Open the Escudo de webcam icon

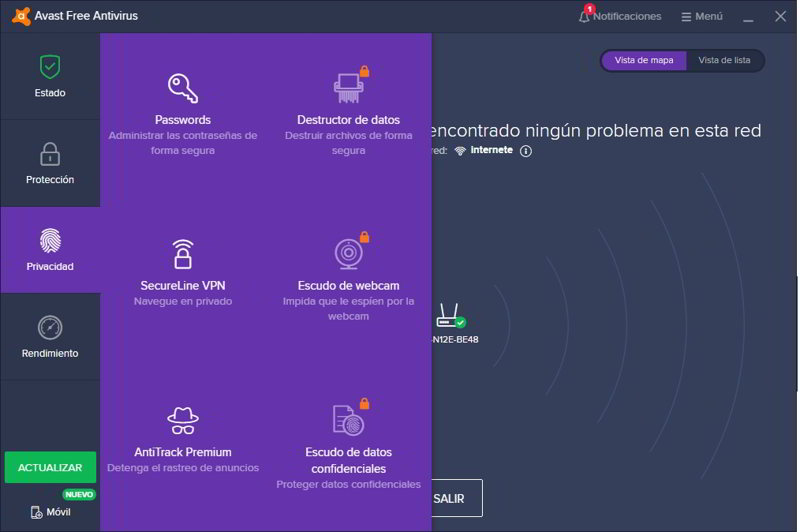tap(348, 254)
